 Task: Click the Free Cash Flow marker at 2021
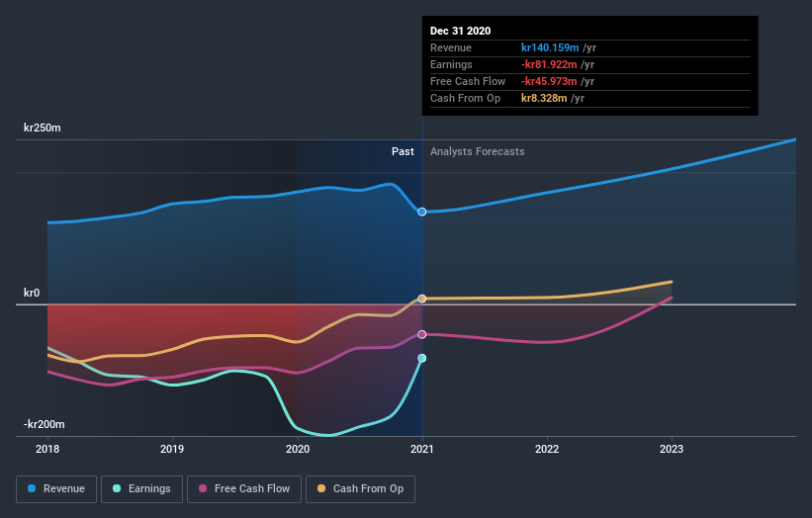pyautogui.click(x=422, y=334)
